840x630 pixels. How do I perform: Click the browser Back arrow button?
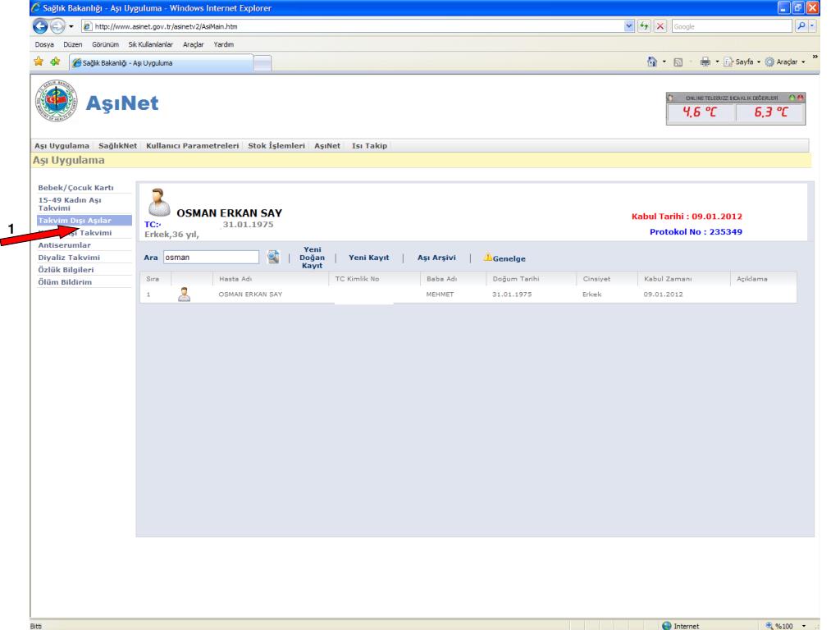[40, 25]
